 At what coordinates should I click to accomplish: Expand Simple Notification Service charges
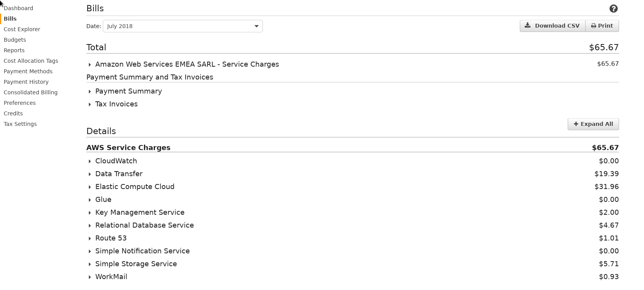[139, 251]
